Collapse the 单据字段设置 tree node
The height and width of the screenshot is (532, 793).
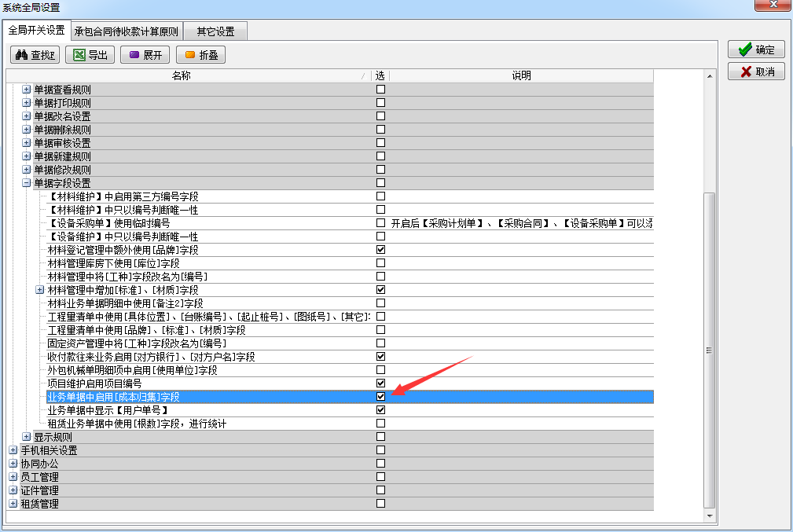click(27, 183)
